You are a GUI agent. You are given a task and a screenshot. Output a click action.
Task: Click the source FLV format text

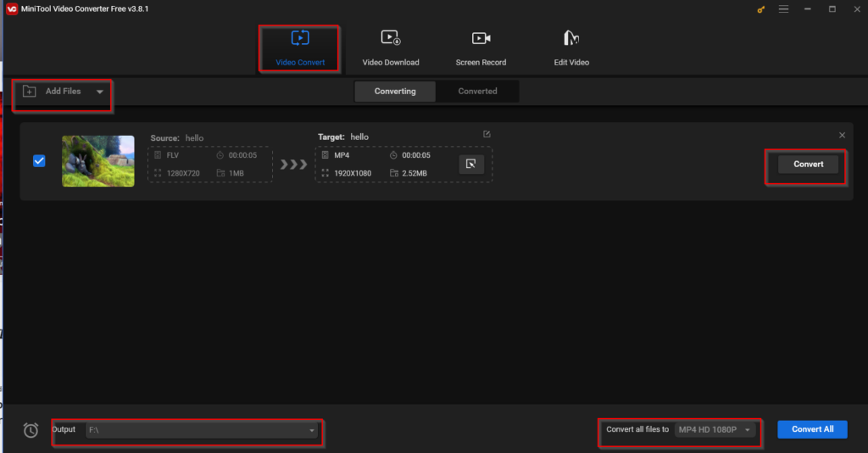[x=173, y=155]
